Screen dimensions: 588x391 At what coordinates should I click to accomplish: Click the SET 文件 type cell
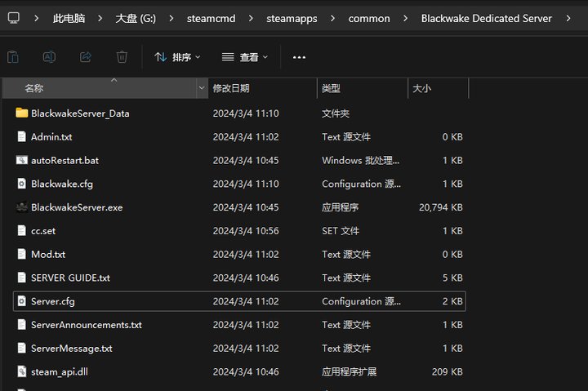click(x=341, y=231)
